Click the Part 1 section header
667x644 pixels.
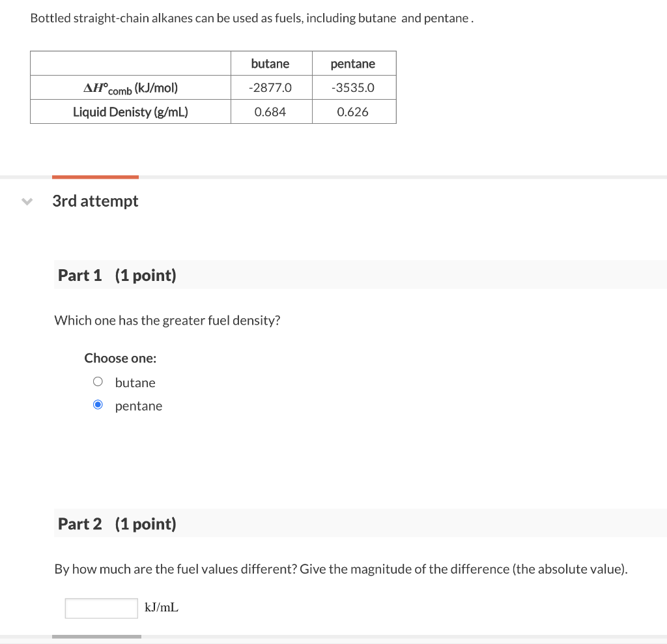pyautogui.click(x=360, y=274)
